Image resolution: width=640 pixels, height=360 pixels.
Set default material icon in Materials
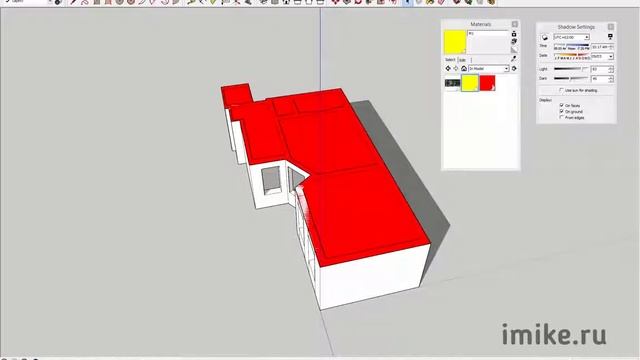(x=514, y=49)
